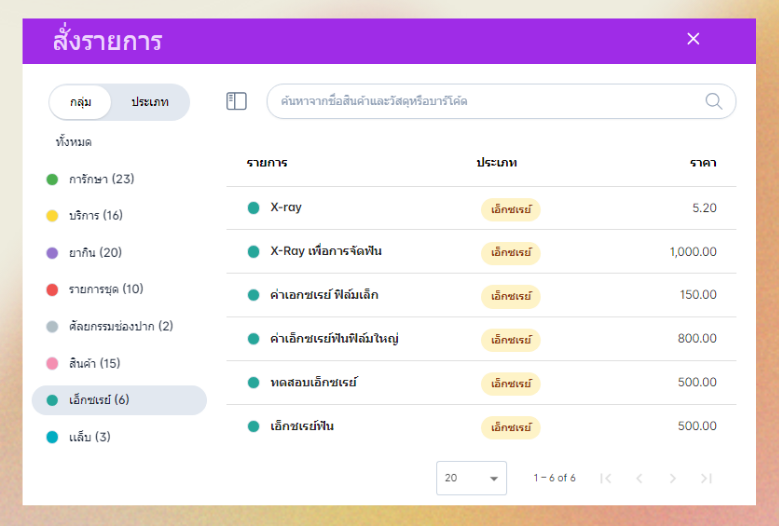Go to last page of results
Image resolution: width=779 pixels, height=526 pixels.
coord(706,478)
